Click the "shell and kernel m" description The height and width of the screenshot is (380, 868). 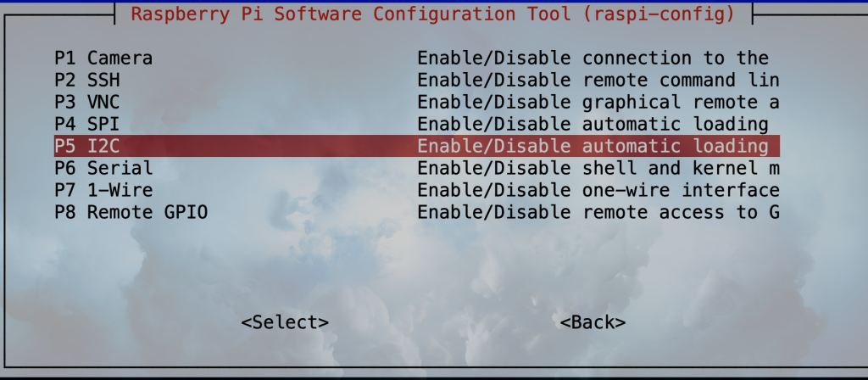click(681, 168)
